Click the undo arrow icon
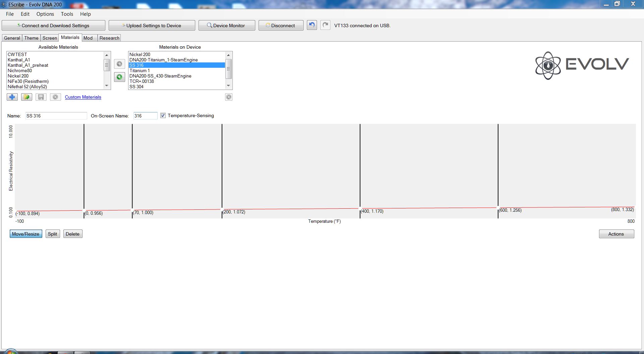Viewport: 644px width, 354px height. [312, 25]
